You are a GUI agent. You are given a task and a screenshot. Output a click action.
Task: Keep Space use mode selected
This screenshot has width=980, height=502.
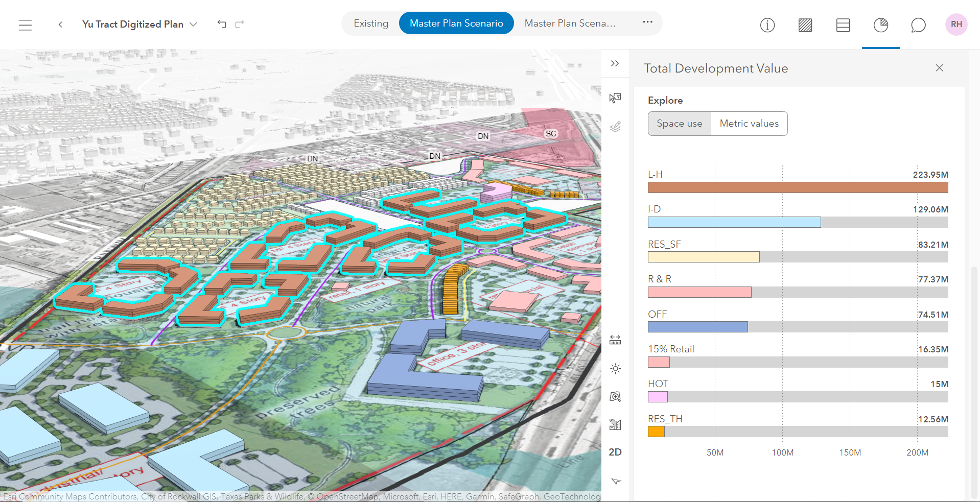679,123
